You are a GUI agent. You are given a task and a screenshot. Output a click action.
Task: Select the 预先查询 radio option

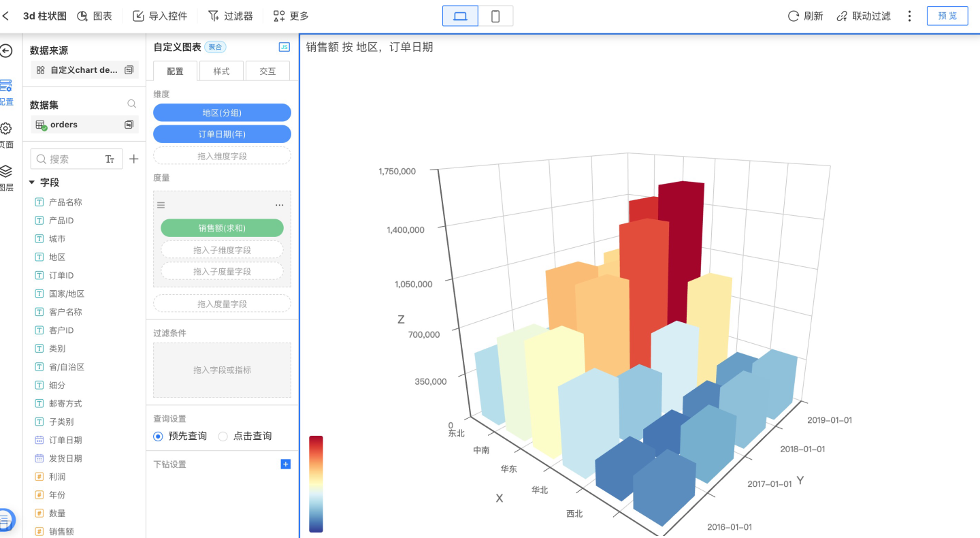159,436
